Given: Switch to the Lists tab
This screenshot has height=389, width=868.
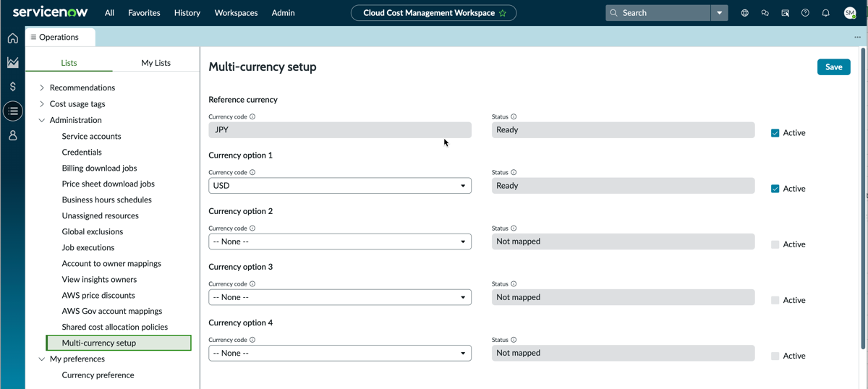Looking at the screenshot, I should point(69,63).
